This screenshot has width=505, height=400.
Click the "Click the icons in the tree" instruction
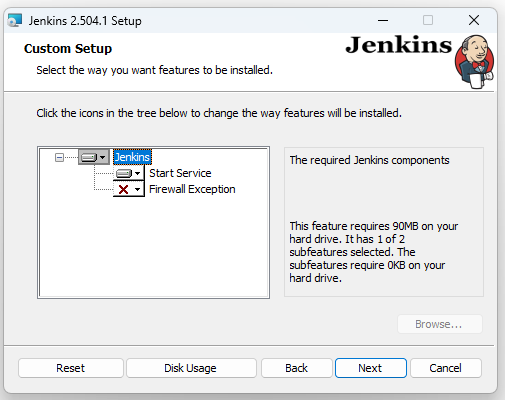coord(219,113)
